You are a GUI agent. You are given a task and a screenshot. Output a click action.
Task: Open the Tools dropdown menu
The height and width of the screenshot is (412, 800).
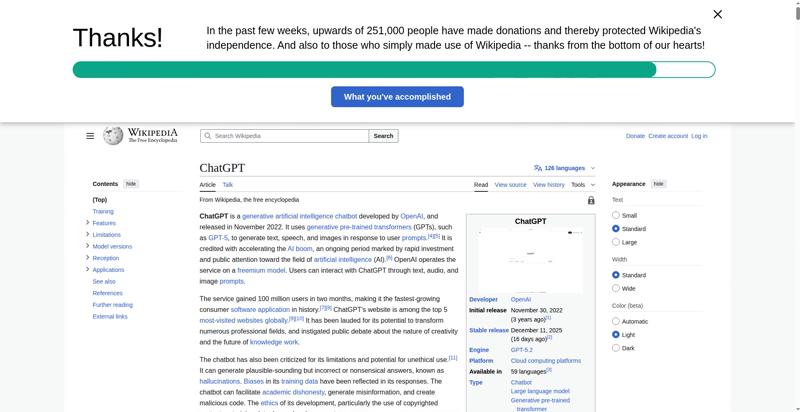(581, 185)
